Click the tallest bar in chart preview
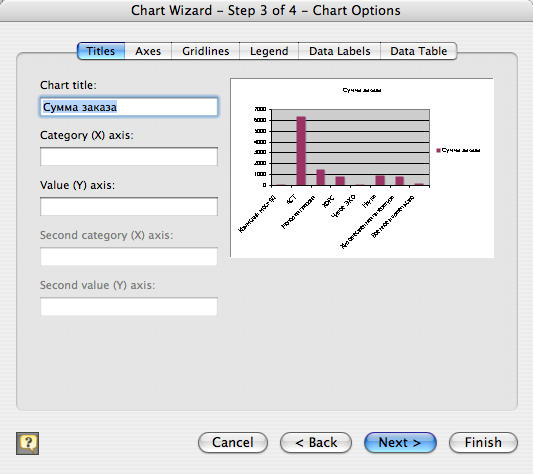 tap(301, 151)
